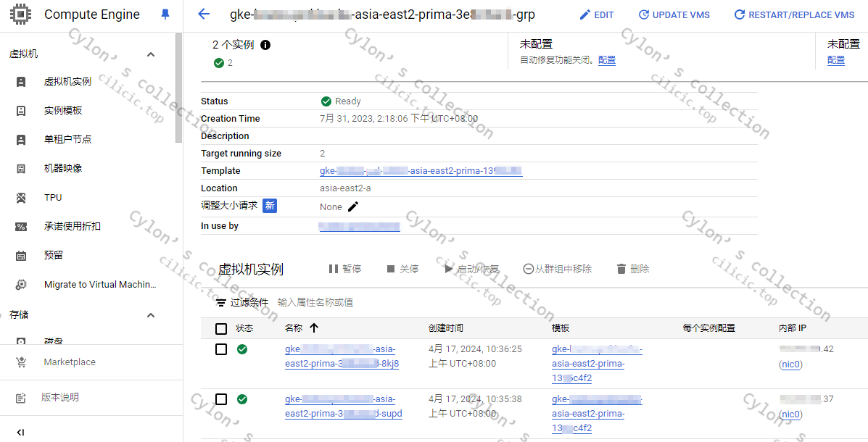Open 实例模板 in the sidebar
This screenshot has height=442, width=868.
pos(63,111)
